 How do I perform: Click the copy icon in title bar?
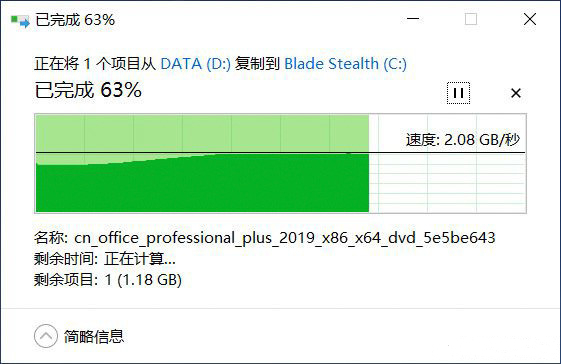[x=20, y=21]
